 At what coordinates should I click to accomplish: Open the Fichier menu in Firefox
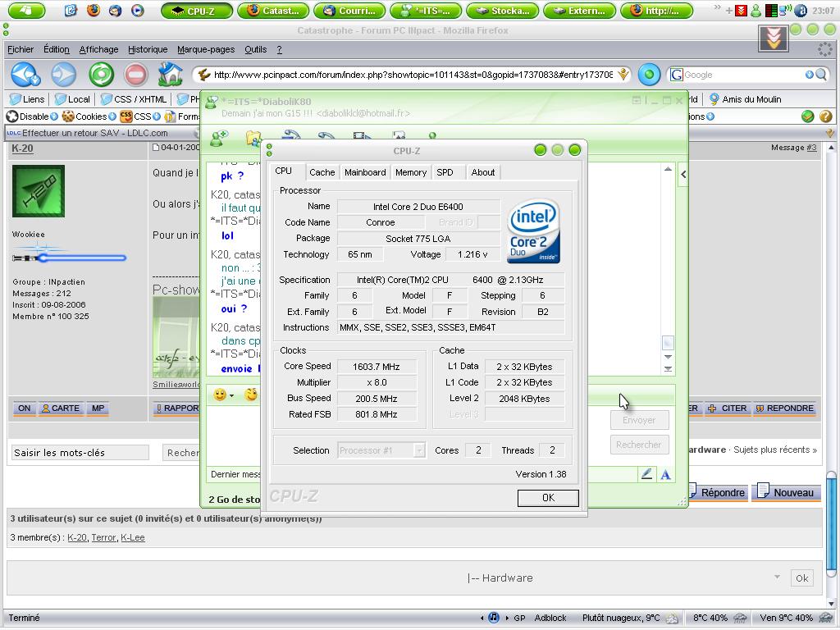(x=21, y=49)
